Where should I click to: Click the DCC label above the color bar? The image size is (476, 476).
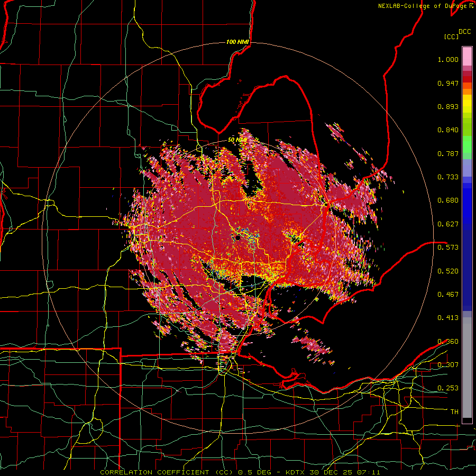464,32
